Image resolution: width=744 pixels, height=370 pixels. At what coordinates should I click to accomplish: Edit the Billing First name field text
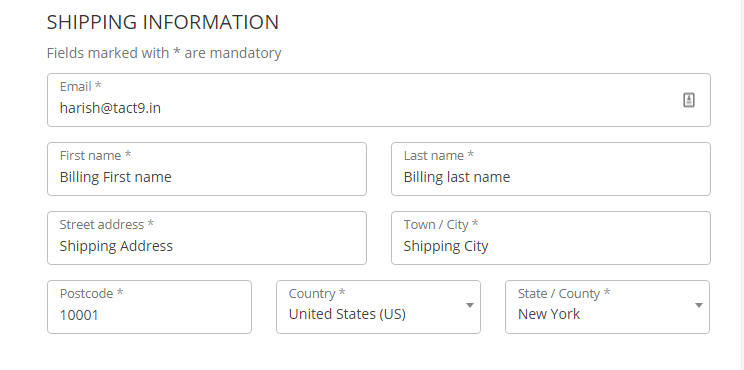tap(115, 177)
